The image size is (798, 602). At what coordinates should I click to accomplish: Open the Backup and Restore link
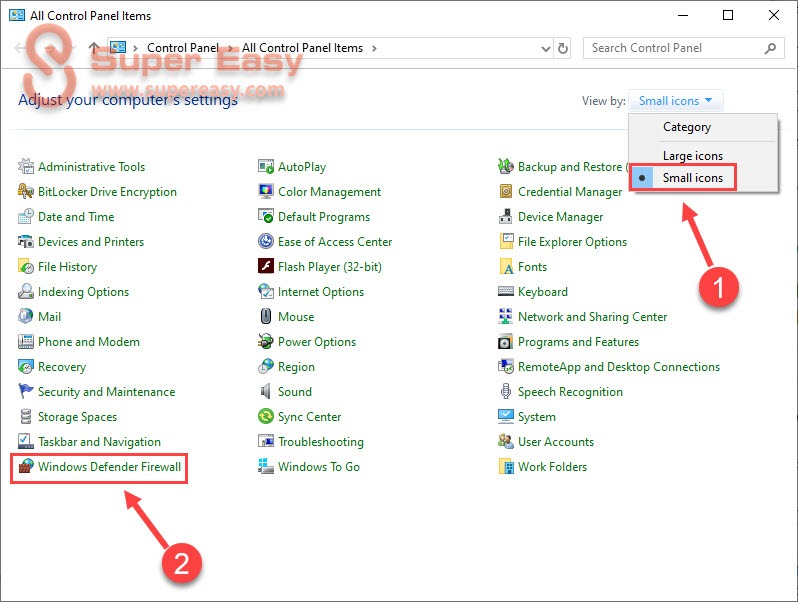tap(573, 167)
